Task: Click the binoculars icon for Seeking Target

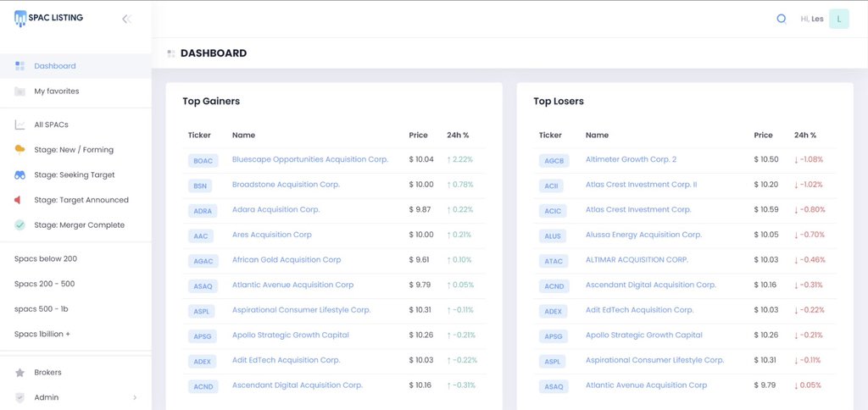Action: [x=20, y=175]
